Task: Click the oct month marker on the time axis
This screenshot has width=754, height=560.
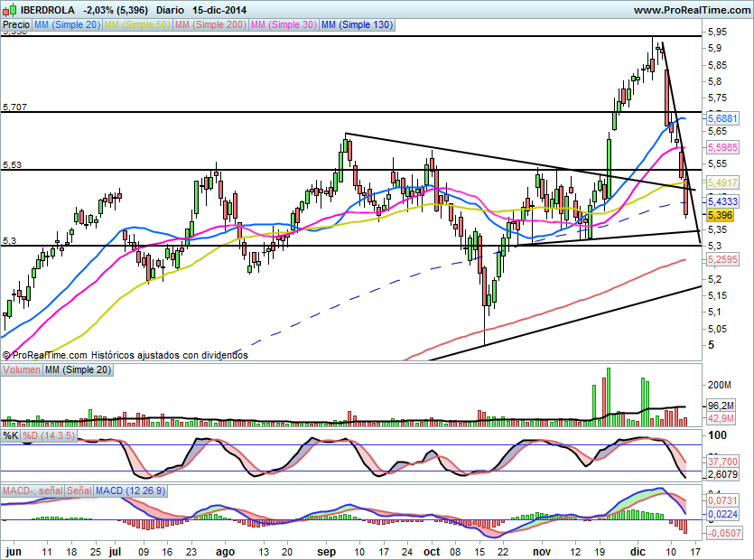Action: click(x=432, y=551)
